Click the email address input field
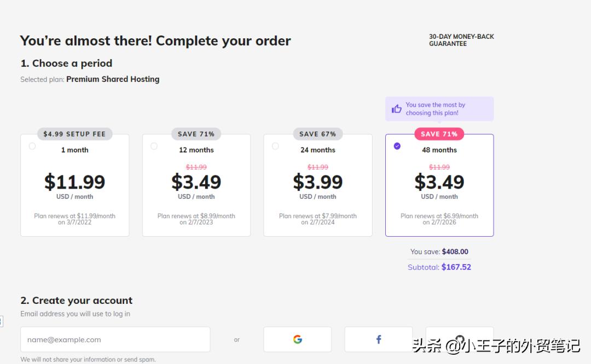The width and height of the screenshot is (591, 364). (x=115, y=339)
